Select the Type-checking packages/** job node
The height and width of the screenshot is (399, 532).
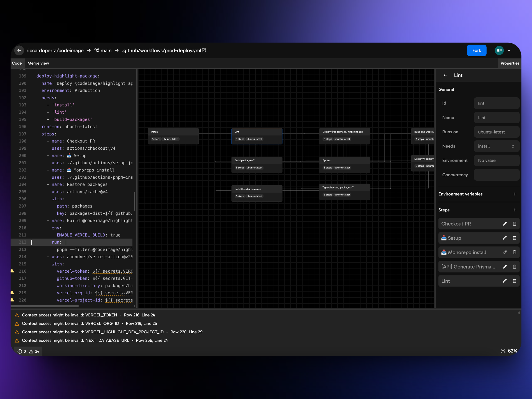coord(345,191)
